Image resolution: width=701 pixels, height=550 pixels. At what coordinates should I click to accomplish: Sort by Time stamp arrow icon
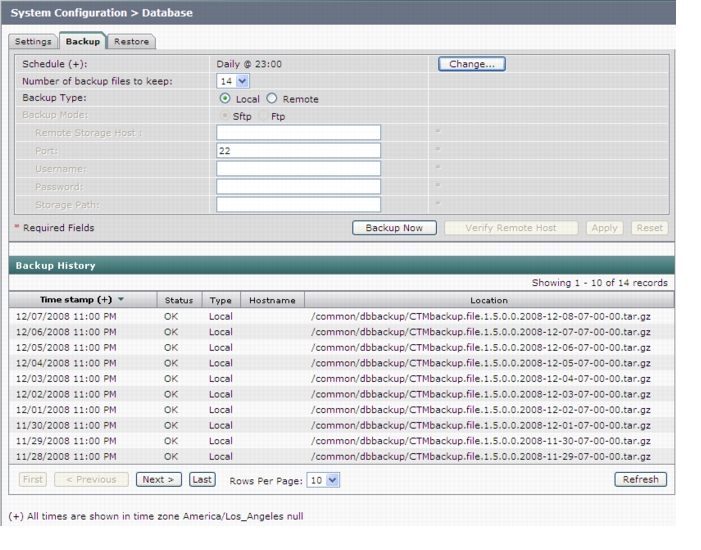point(121,299)
